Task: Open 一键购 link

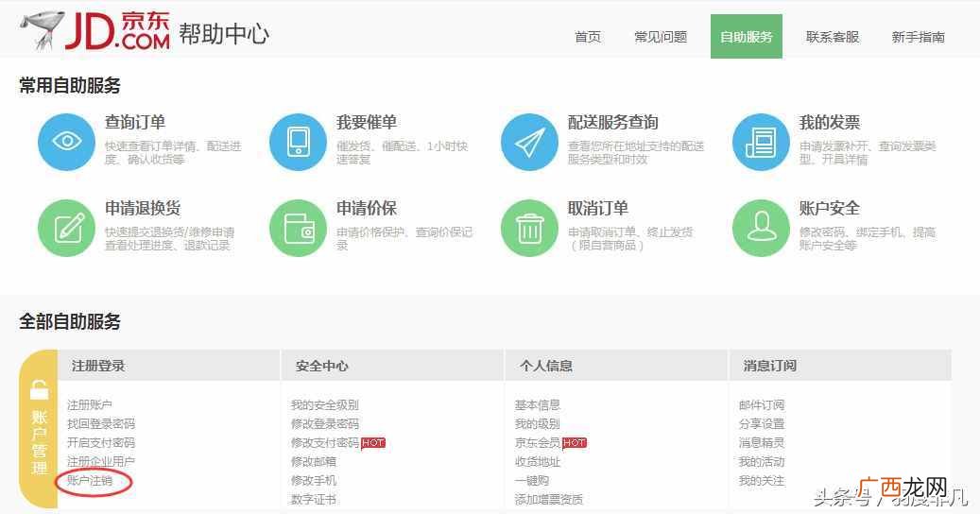Action: click(x=531, y=480)
